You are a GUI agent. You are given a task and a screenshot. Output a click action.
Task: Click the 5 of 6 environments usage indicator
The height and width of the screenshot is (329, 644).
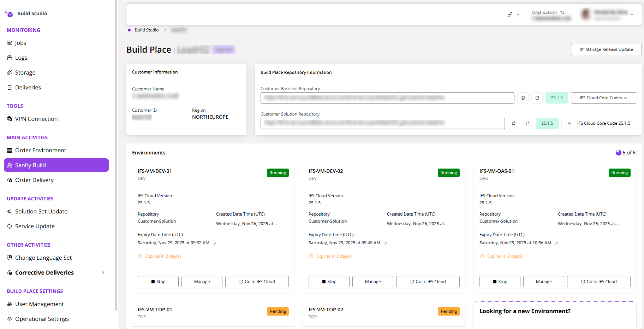pos(626,153)
